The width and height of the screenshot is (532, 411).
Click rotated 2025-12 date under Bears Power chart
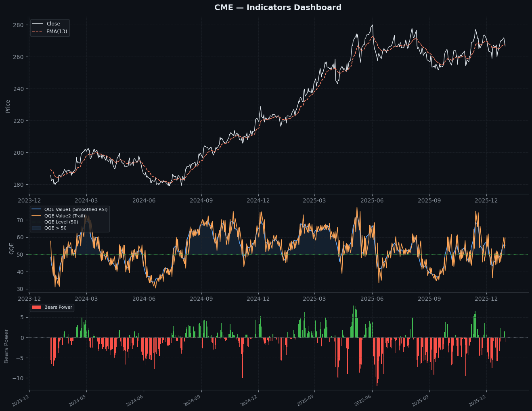(478, 401)
